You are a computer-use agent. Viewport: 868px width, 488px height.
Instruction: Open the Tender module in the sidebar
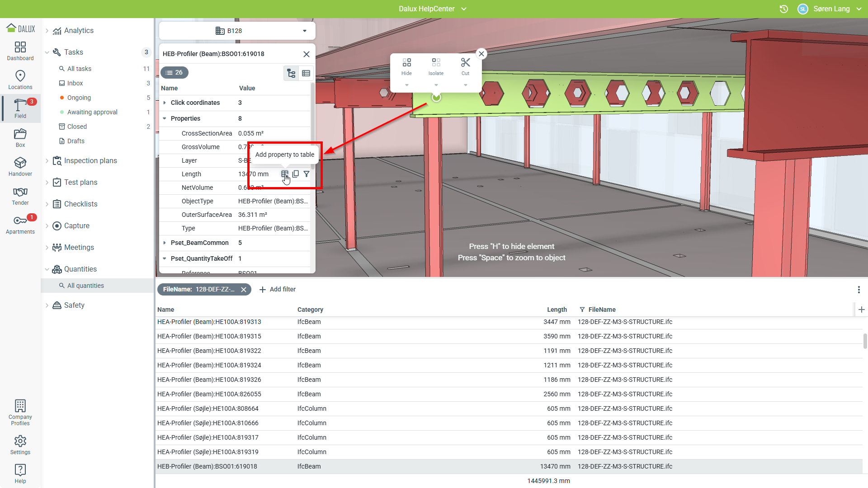tap(20, 195)
